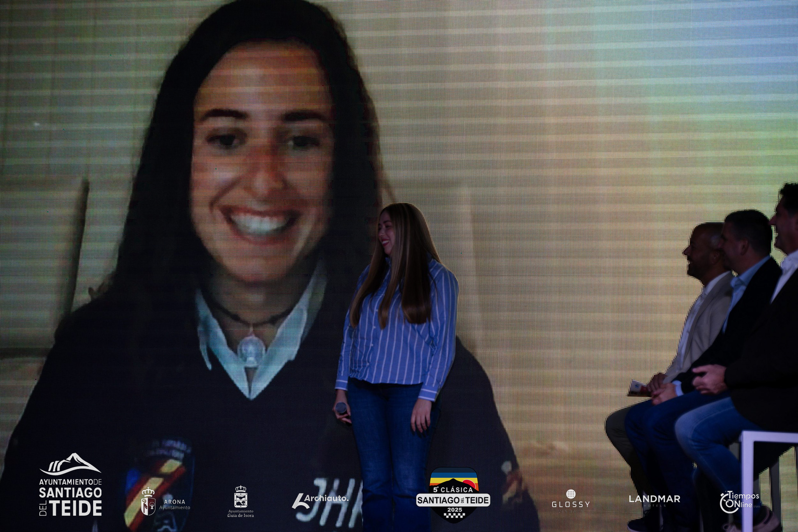This screenshot has height=532, width=798.
Task: Click the Arona Ayuntamiento crest logo
Action: 148,502
